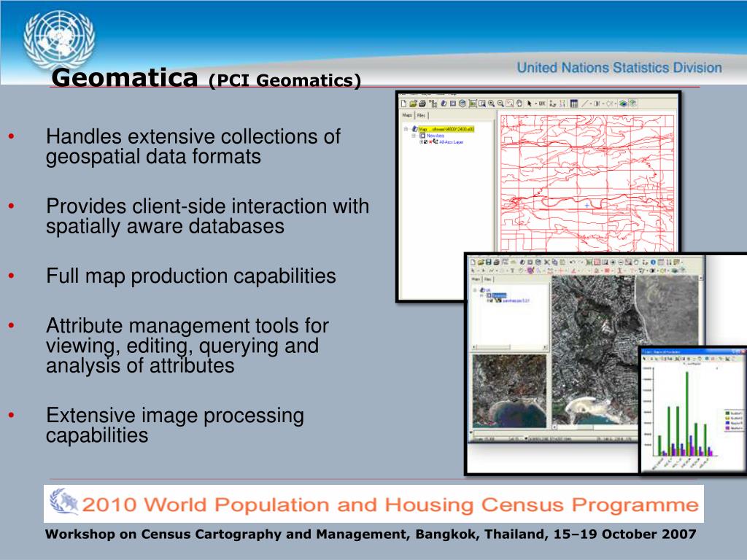The height and width of the screenshot is (560, 747).
Task: Click the coastal overview thumbnail in imagery window
Action: pyautogui.click(x=509, y=391)
